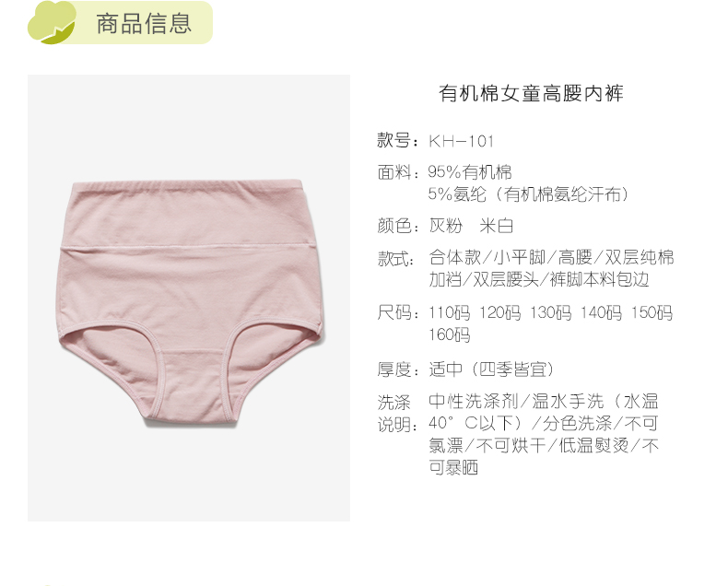Screen dimensions: 728x586
Task: Choose size 120码
Action: click(x=499, y=312)
